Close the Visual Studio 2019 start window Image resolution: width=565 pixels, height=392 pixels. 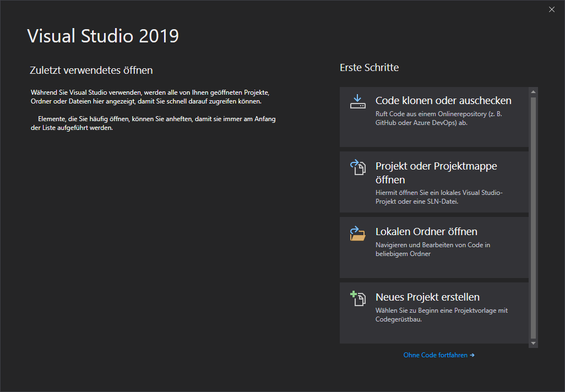pyautogui.click(x=552, y=9)
